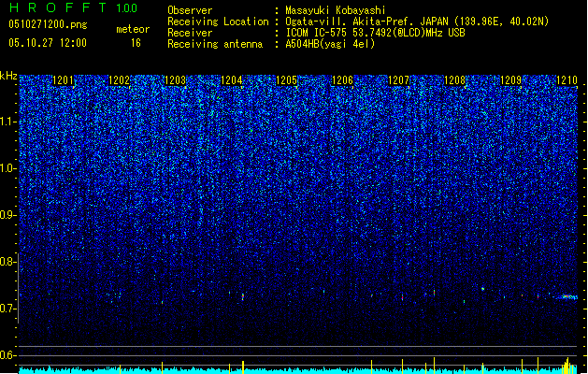Viewport: 588px width, 374px height.
Task: Click the 1206 time marker label
Action: [x=342, y=80]
